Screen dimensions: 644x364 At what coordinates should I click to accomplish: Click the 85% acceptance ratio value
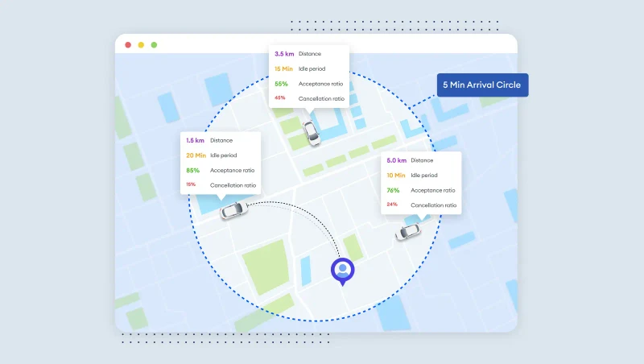coord(192,170)
